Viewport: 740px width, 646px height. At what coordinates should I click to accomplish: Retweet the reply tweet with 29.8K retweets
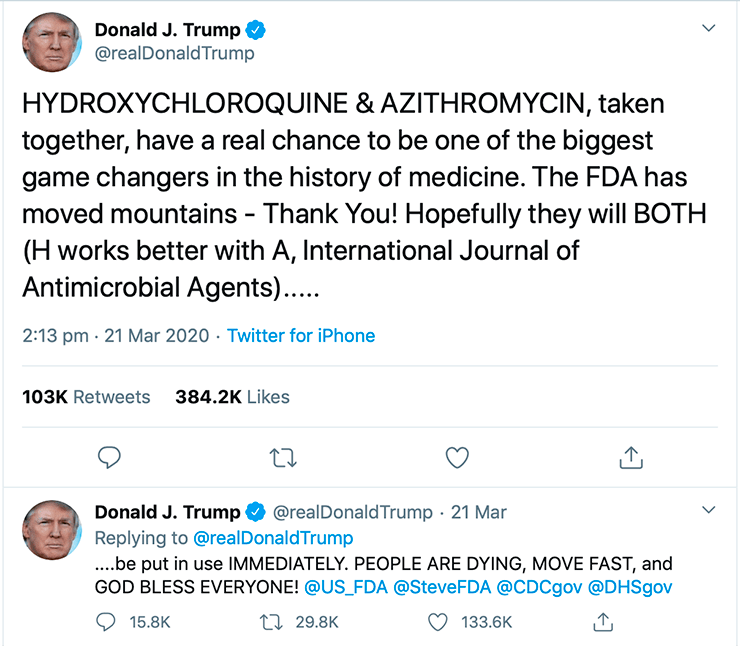tap(272, 622)
